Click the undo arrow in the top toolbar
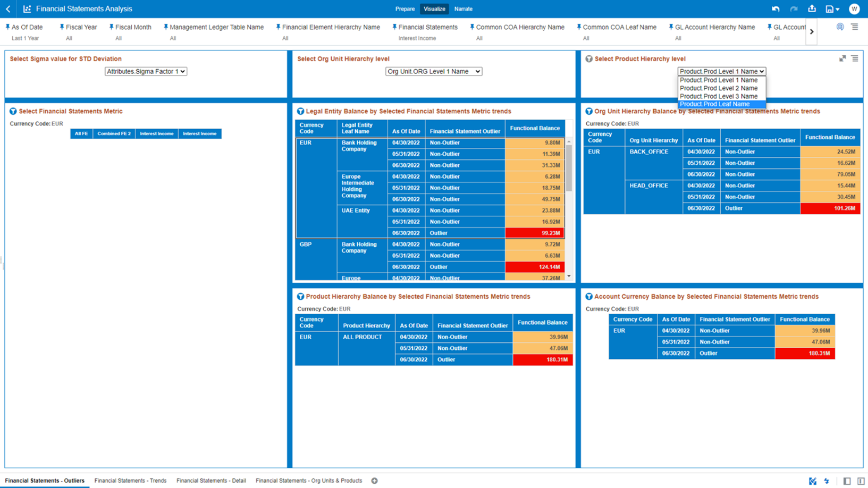The height and width of the screenshot is (488, 868). (x=776, y=9)
